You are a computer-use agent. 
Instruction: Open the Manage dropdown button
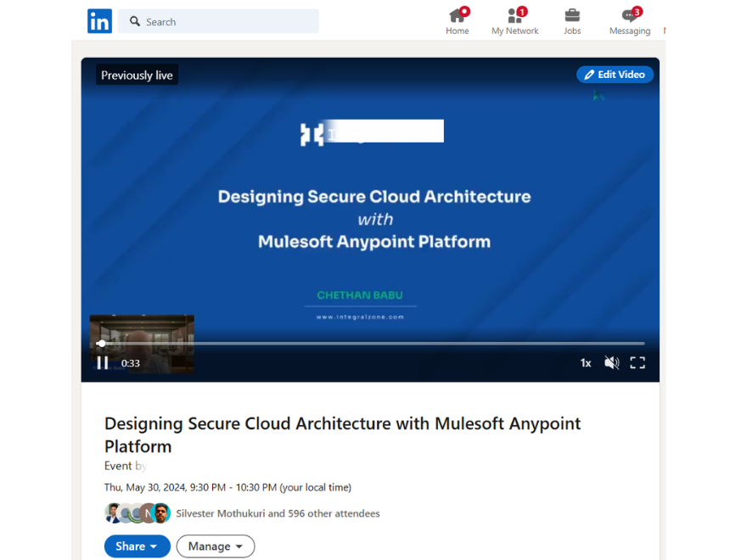coord(216,546)
